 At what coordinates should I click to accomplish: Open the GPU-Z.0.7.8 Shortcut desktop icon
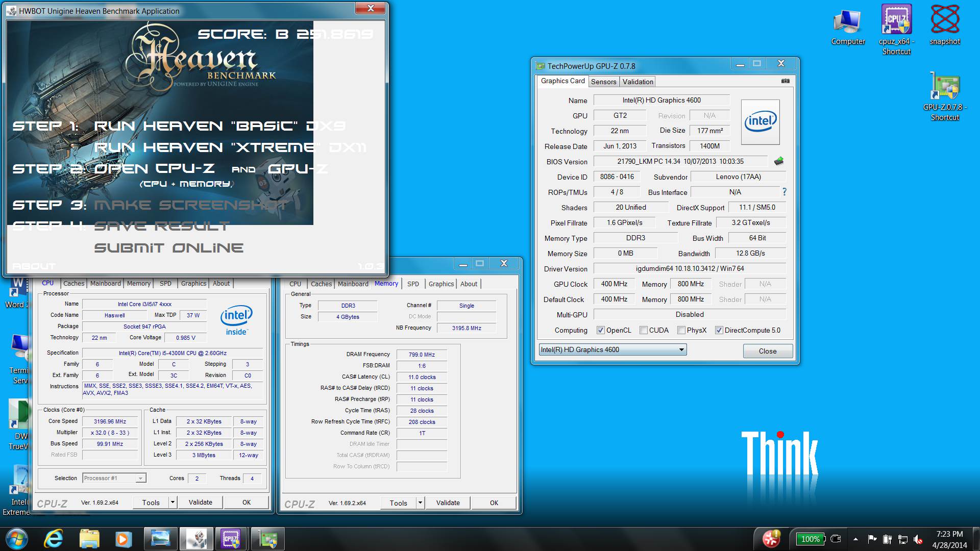pyautogui.click(x=945, y=97)
